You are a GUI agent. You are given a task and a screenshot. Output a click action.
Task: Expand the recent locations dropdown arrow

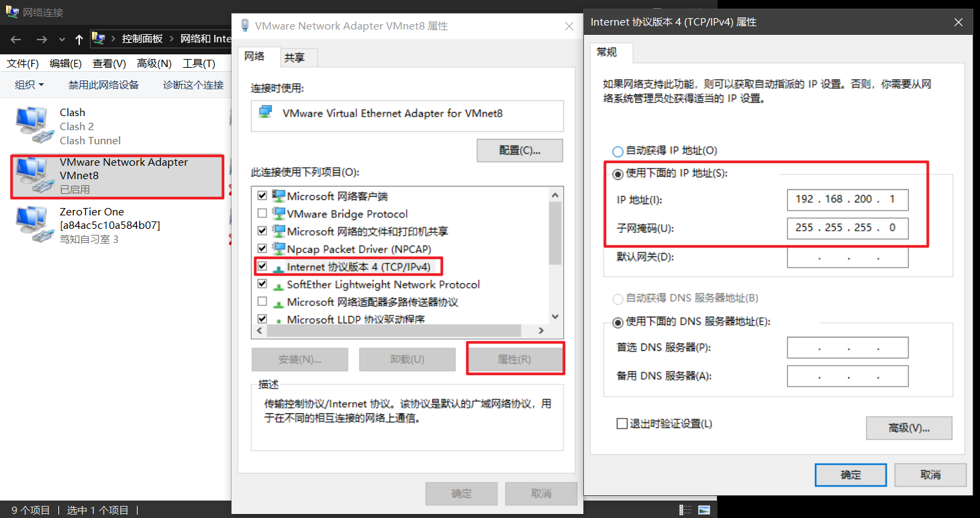coord(62,40)
